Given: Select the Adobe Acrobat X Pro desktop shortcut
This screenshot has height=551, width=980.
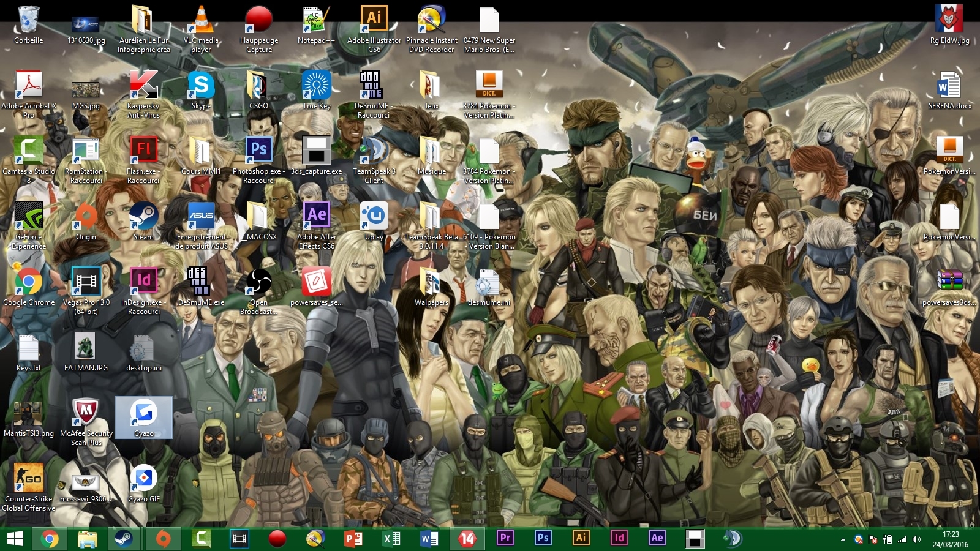Looking at the screenshot, I should click(29, 94).
